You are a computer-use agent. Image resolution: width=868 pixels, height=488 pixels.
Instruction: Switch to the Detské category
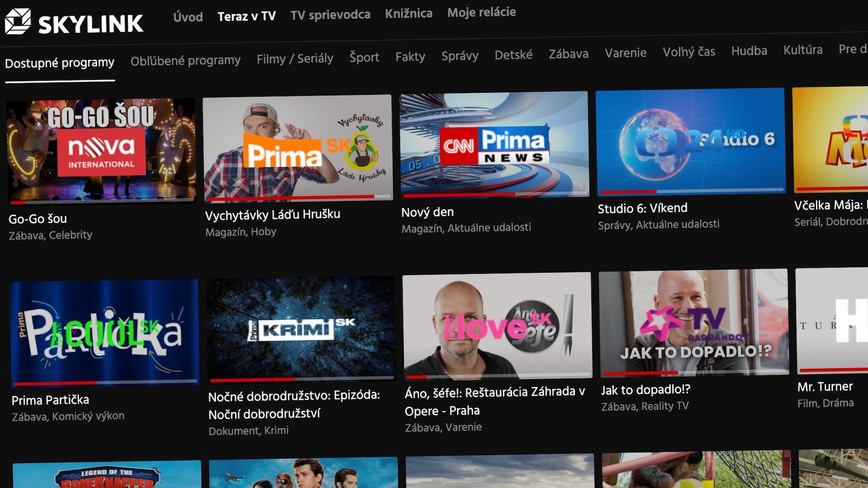click(513, 55)
